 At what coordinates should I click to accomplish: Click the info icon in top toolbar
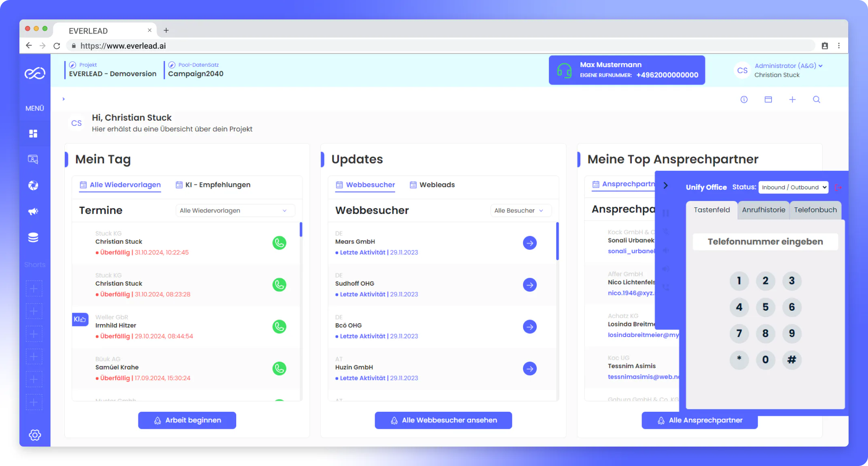tap(744, 100)
